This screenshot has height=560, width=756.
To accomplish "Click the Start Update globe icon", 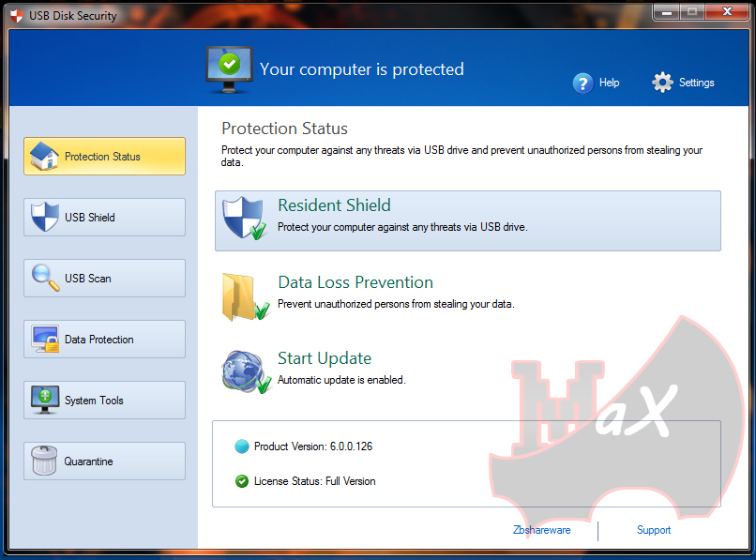I will click(247, 371).
